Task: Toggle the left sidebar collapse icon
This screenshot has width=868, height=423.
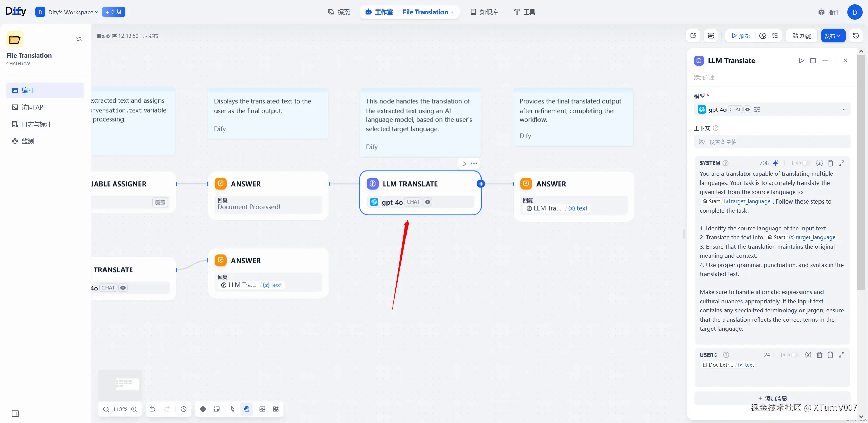Action: [x=15, y=414]
